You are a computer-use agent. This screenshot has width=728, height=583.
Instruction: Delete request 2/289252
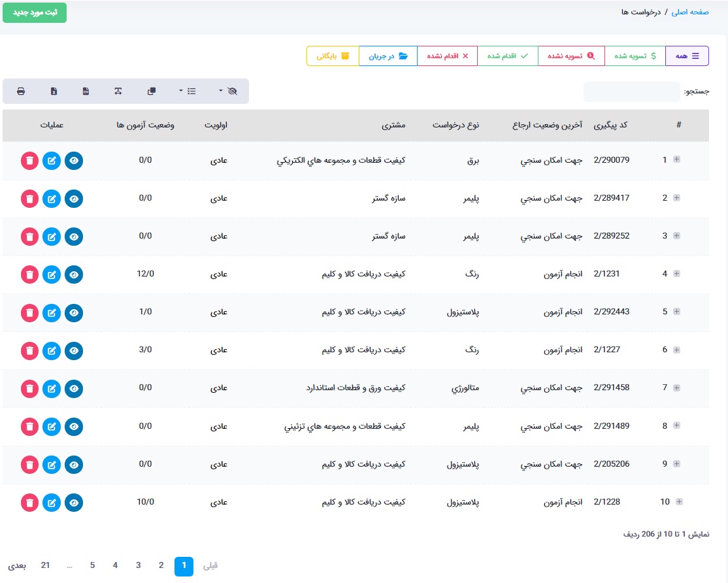(x=29, y=237)
